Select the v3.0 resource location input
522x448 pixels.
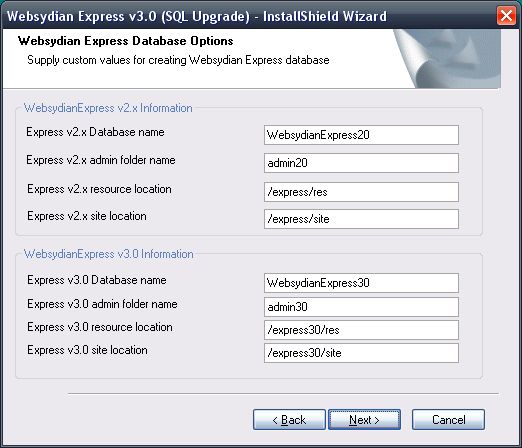[361, 330]
